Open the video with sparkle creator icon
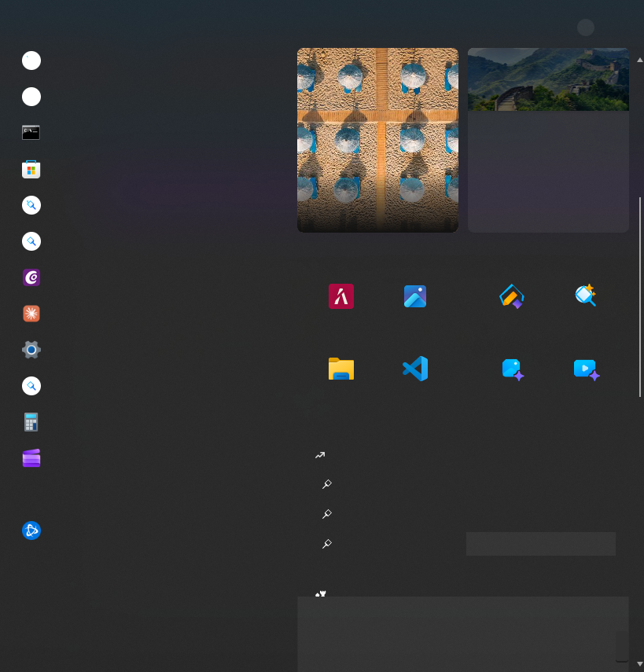 [587, 370]
